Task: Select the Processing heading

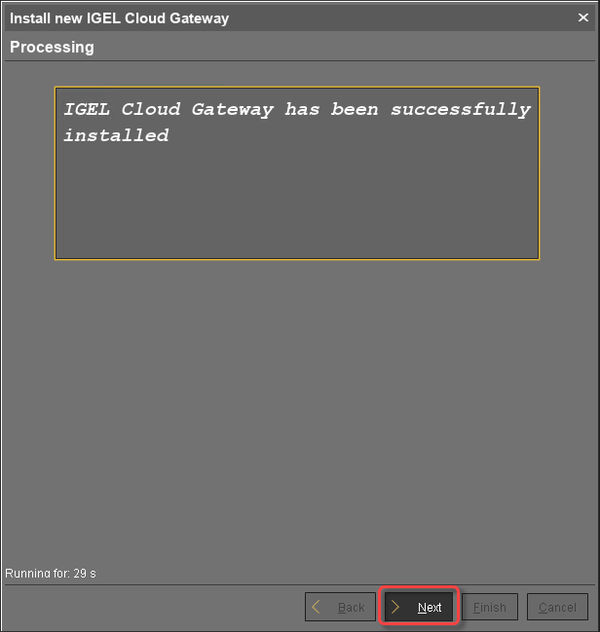Action: [52, 47]
